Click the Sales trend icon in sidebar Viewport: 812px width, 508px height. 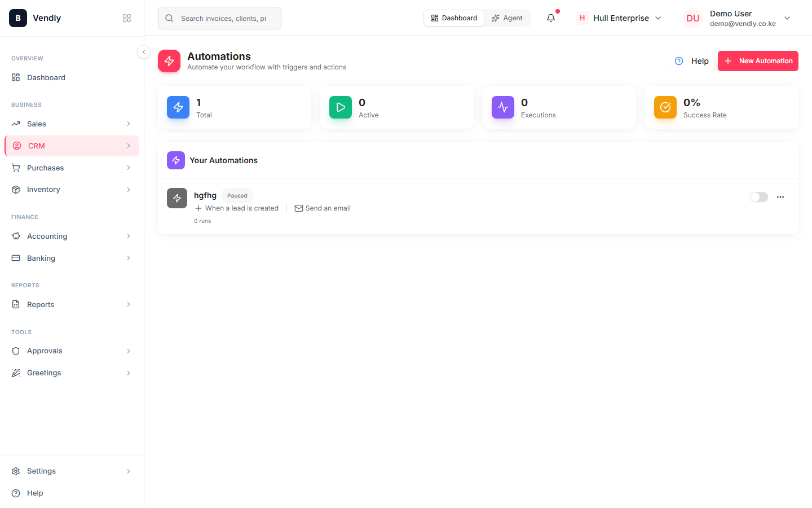pos(16,124)
